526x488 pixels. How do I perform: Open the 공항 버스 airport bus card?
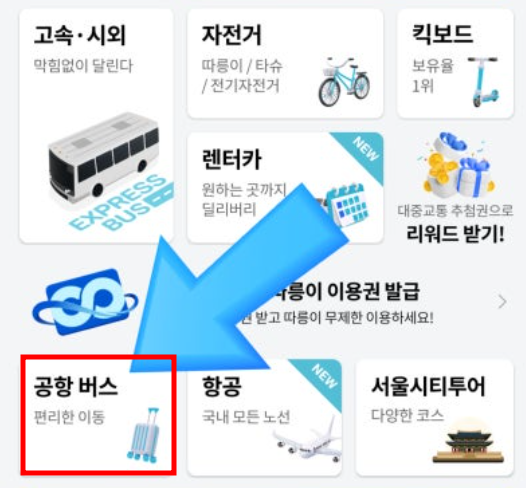tap(98, 415)
